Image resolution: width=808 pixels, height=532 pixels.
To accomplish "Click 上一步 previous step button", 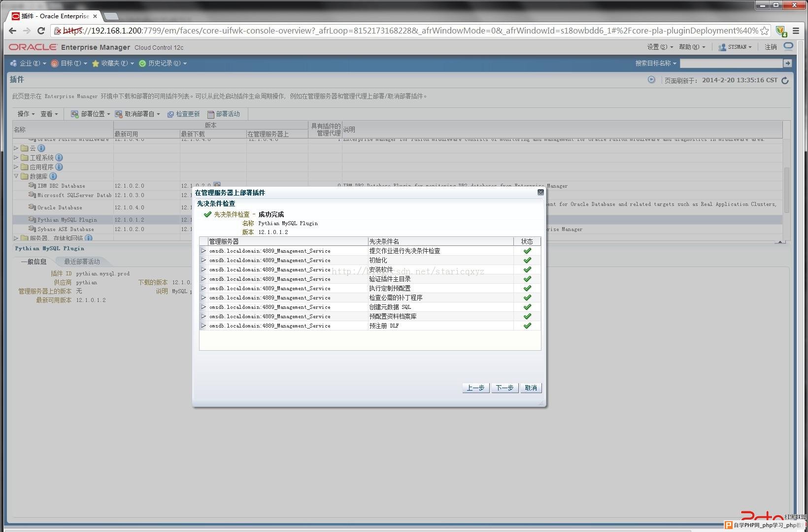I will (475, 388).
